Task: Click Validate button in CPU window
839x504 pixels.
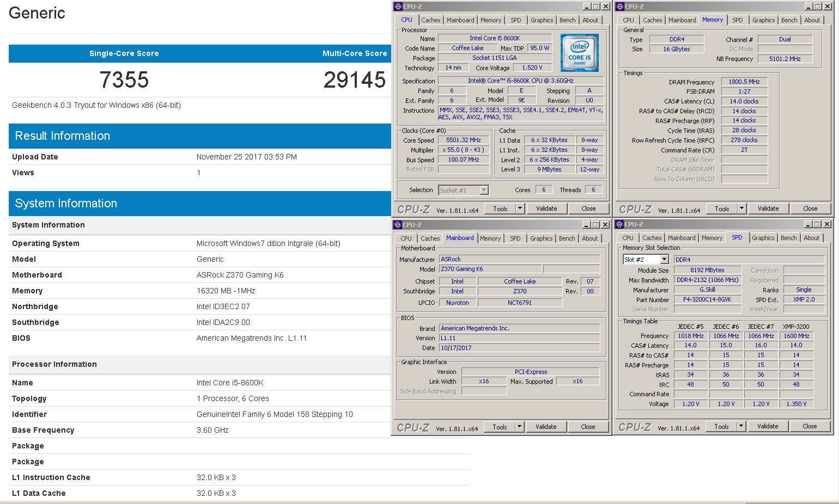Action: (x=546, y=208)
